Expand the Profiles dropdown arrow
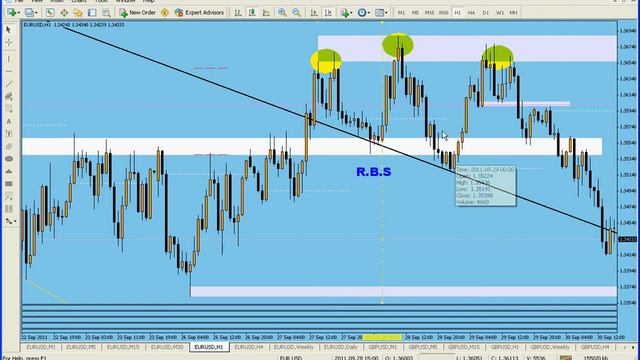Viewport: 640px width, 360px height. click(36, 13)
